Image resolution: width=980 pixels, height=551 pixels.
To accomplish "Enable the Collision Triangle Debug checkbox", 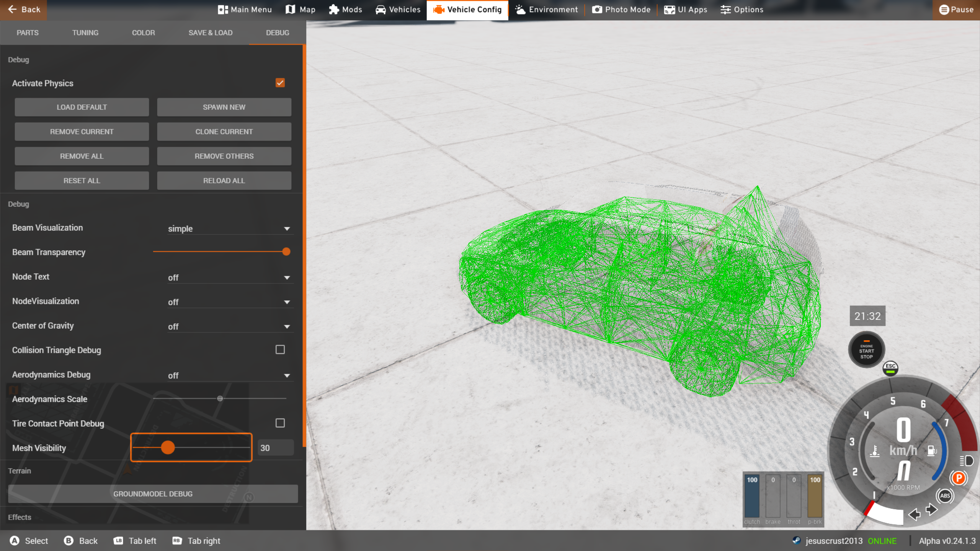I will [x=280, y=350].
